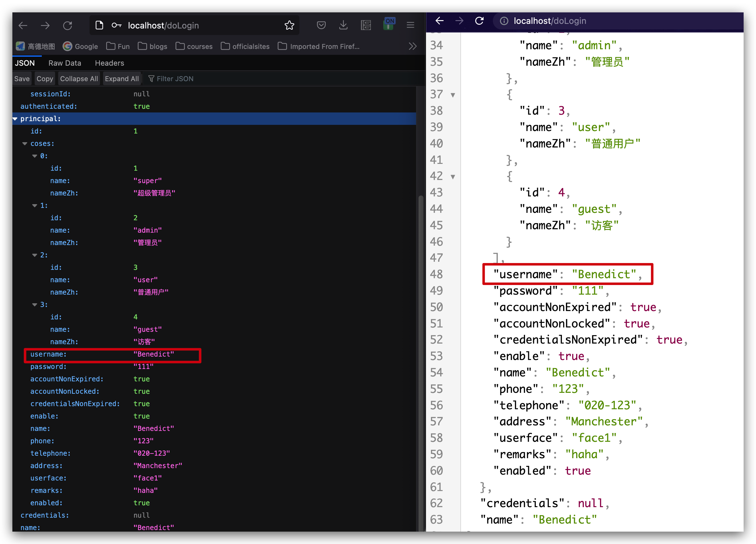
Task: Open Firefox sidebar library icon
Action: click(x=366, y=25)
